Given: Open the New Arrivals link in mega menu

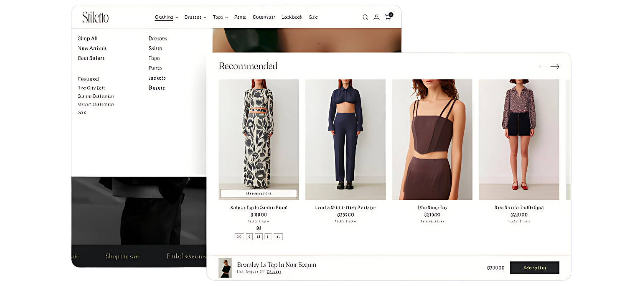Looking at the screenshot, I should (92, 48).
